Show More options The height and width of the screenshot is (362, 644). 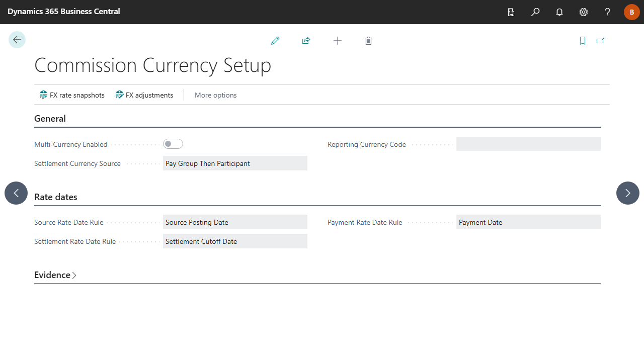[x=215, y=95]
